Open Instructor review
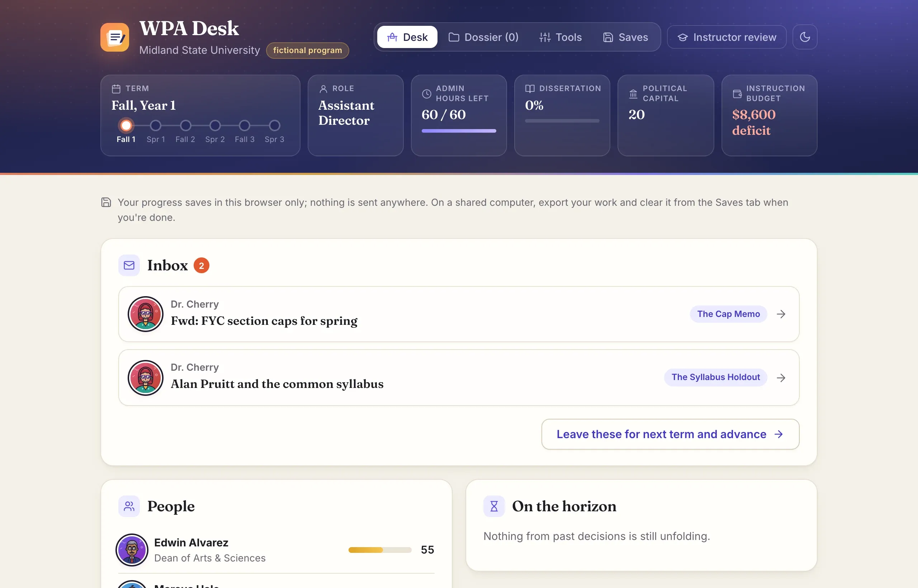Viewport: 918px width, 588px height. (727, 37)
